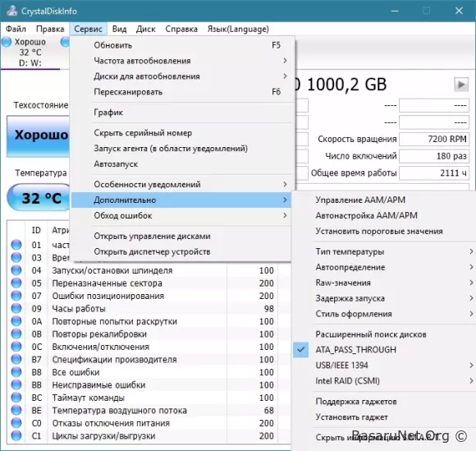Click the CrystalDiskInfo app icon in title bar

pos(12,11)
